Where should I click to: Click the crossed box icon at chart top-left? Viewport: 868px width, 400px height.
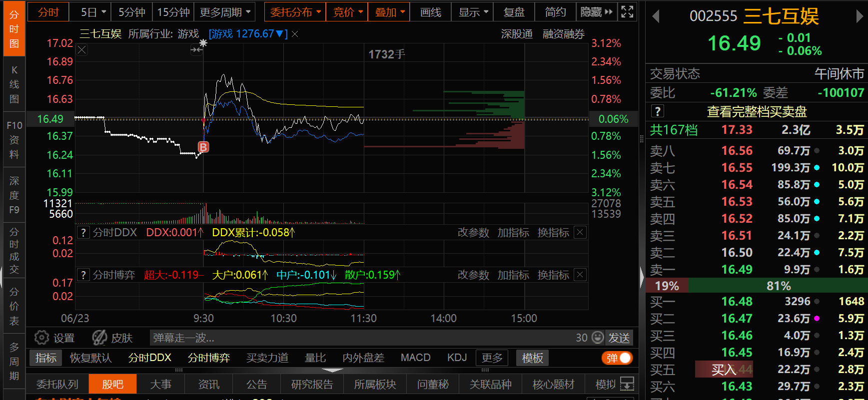(x=82, y=49)
